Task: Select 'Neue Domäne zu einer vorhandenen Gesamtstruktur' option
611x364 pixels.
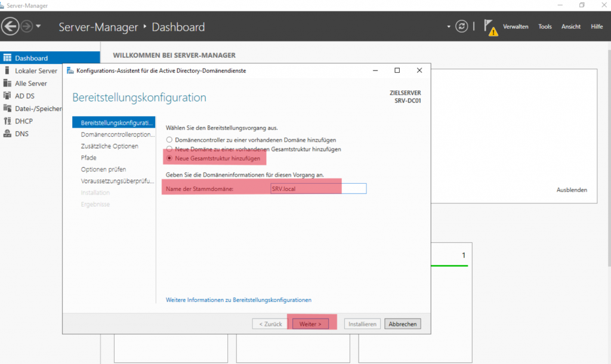Action: 169,149
